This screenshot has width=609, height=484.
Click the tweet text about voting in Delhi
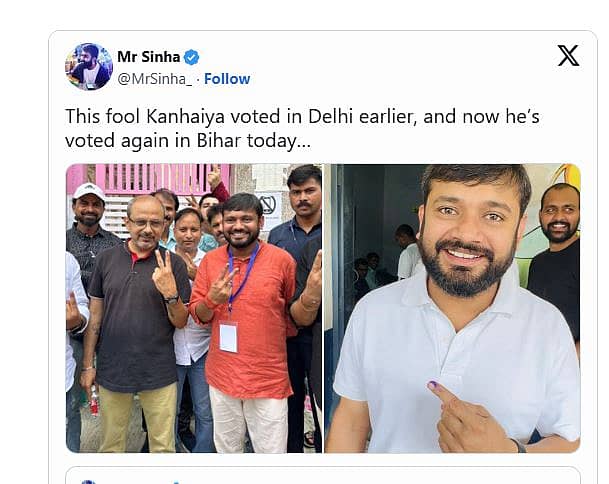(302, 129)
